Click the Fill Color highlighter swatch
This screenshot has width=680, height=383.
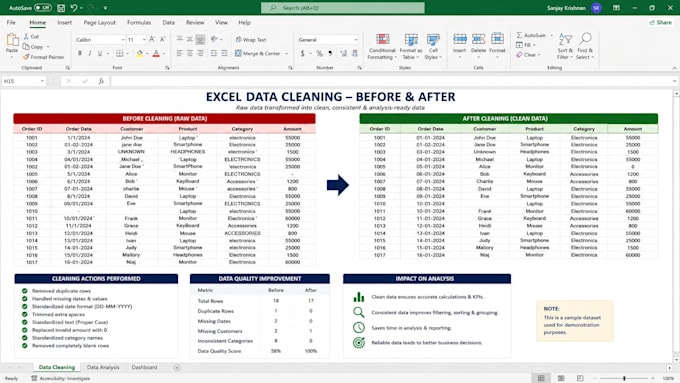tap(140, 53)
